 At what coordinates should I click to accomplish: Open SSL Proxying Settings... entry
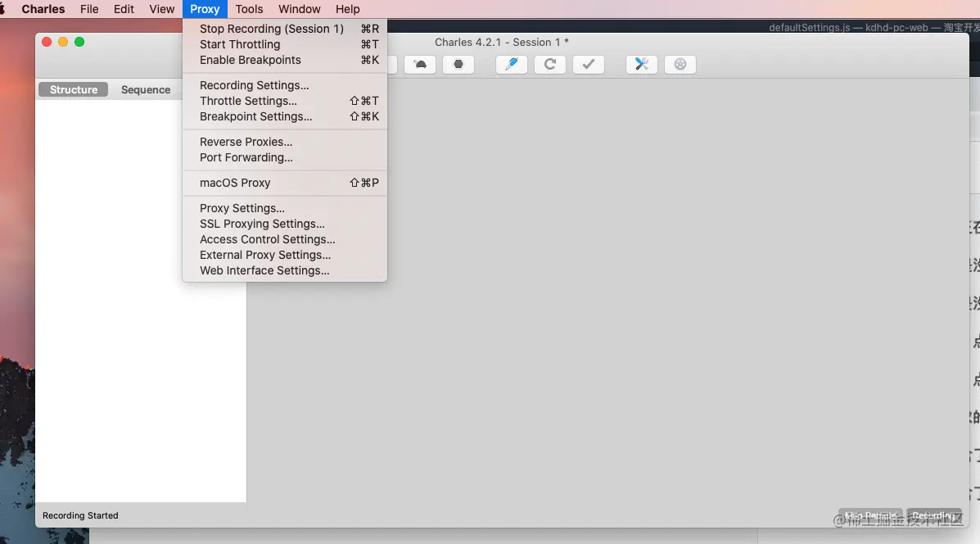[x=285, y=224]
